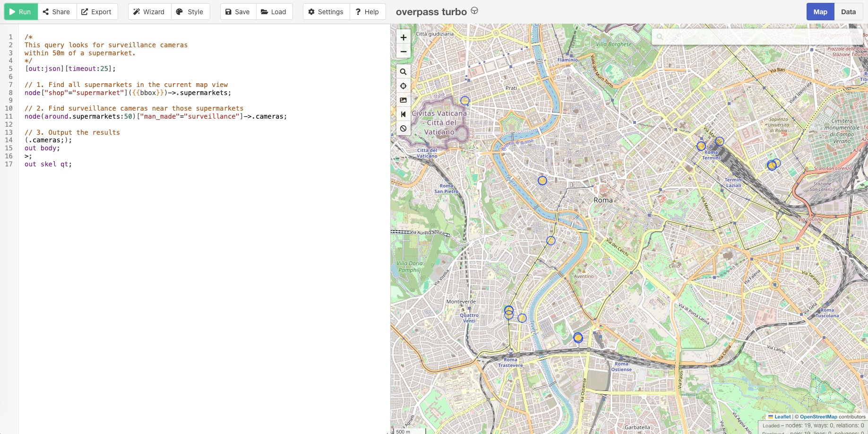Screen dimensions: 868x434
Task: Click the overpass turbo logo icon
Action: tap(474, 11)
